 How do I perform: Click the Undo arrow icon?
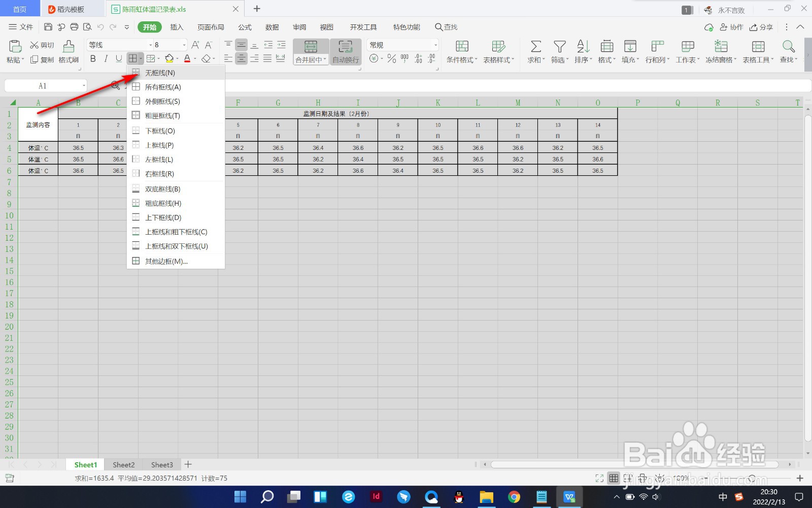pos(100,27)
